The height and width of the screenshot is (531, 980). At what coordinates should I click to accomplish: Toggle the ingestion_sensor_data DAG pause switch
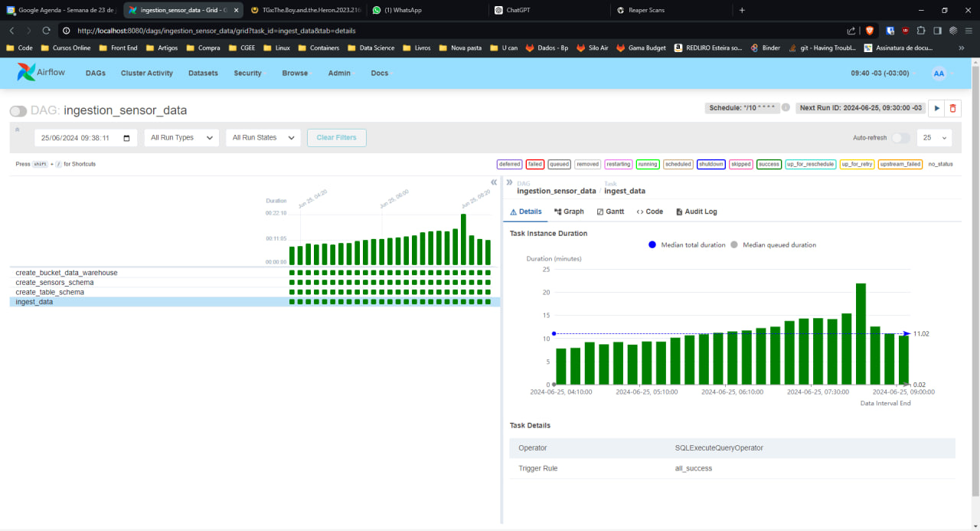(x=18, y=111)
